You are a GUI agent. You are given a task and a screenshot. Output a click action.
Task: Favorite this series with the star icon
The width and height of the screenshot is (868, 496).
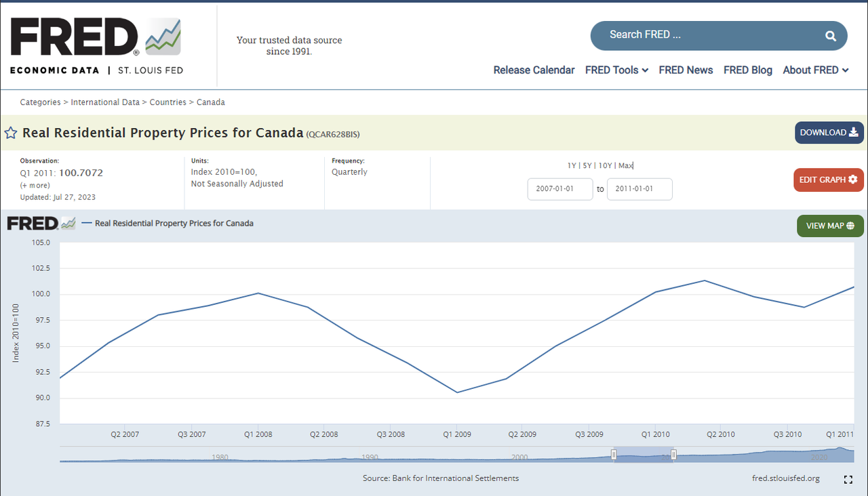click(x=11, y=133)
